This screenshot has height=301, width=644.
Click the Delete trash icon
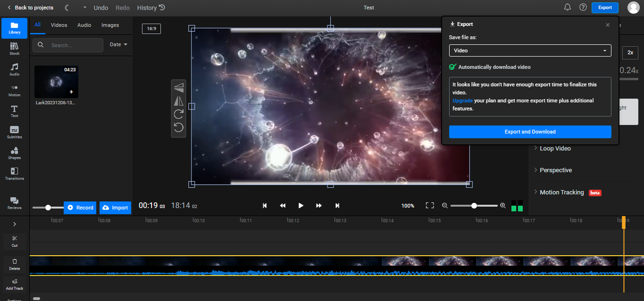click(15, 264)
